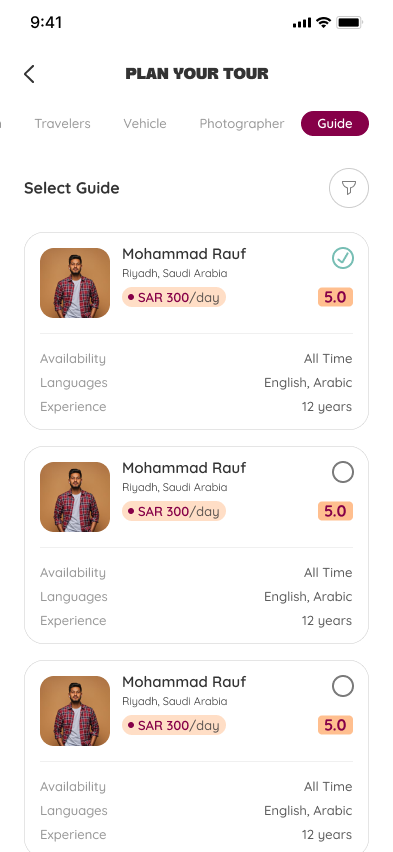Tap the third guide's SAR 300/day price tag
This screenshot has height=852, width=393.
tap(174, 725)
